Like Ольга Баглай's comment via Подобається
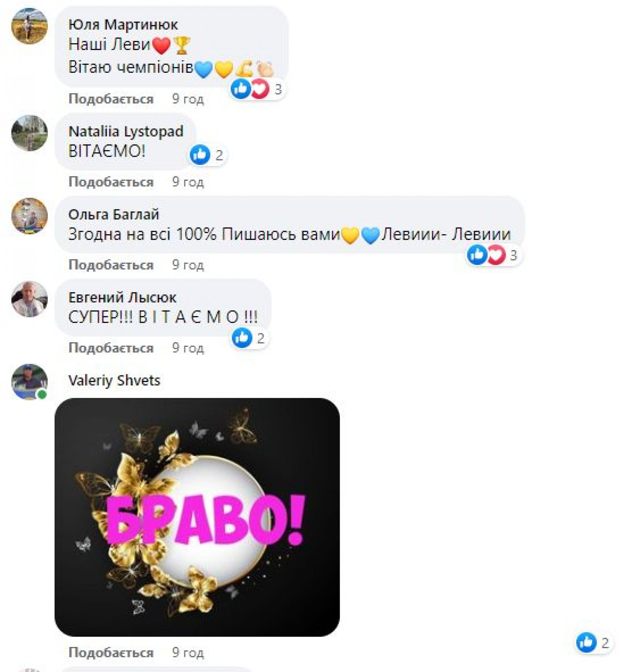The image size is (632, 672). 111,265
